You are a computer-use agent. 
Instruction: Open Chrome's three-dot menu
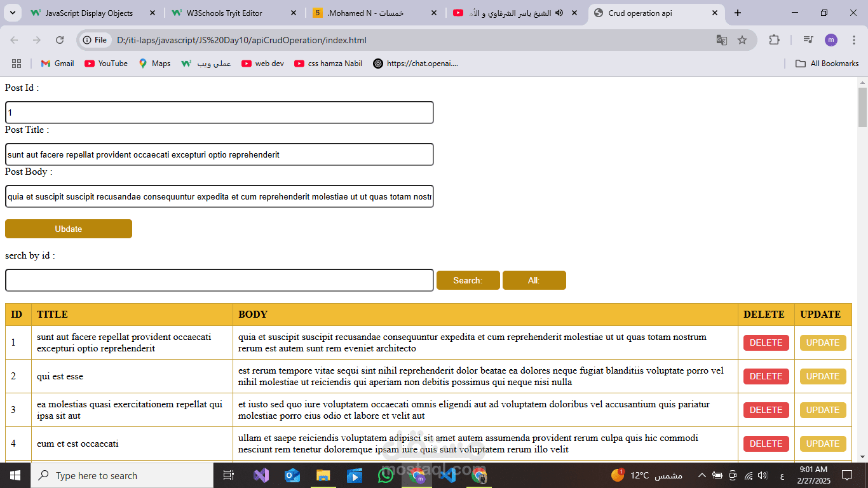pos(853,40)
